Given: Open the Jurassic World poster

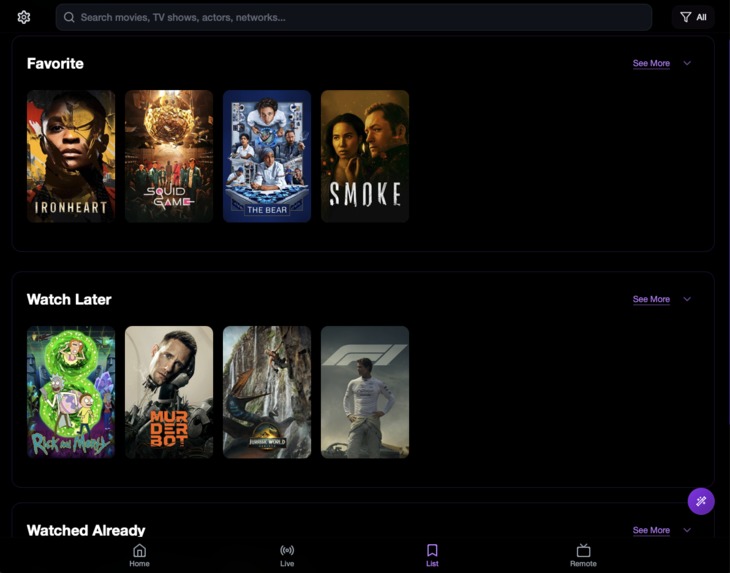Looking at the screenshot, I should pos(267,392).
